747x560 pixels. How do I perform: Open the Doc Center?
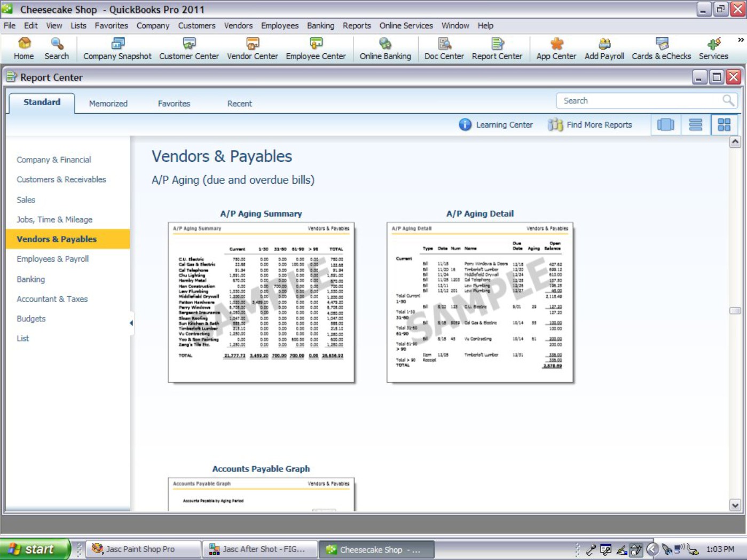(444, 49)
